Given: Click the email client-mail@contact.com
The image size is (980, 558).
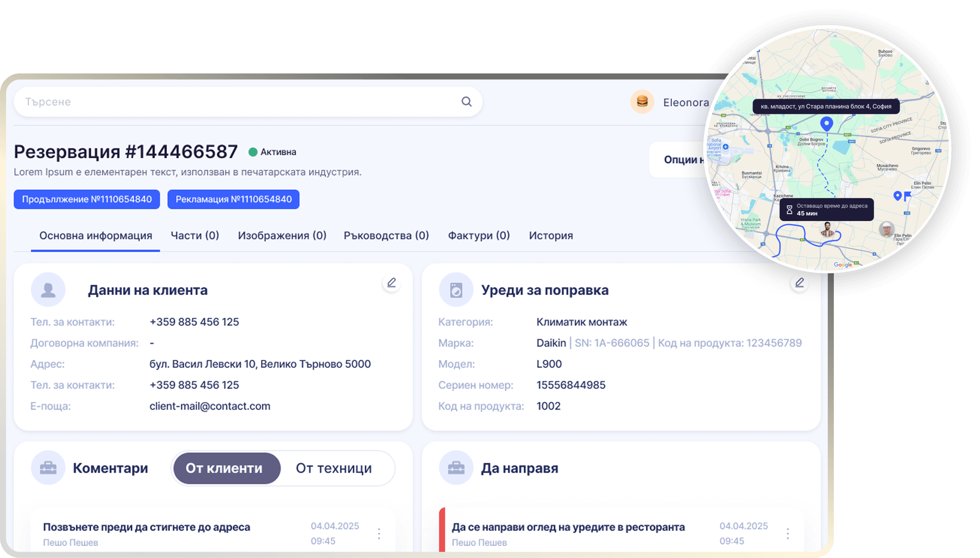Looking at the screenshot, I should coord(210,406).
